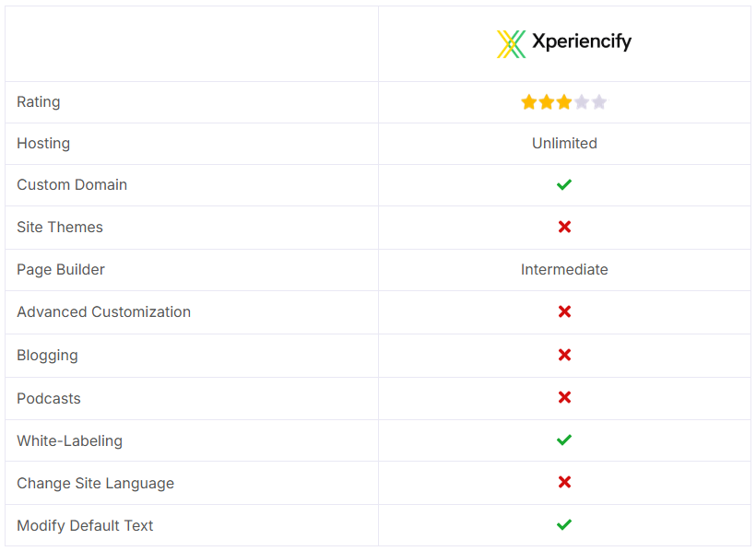Screen dimensions: 756x551
Task: Select the Intermediate page builder value
Action: coord(564,269)
